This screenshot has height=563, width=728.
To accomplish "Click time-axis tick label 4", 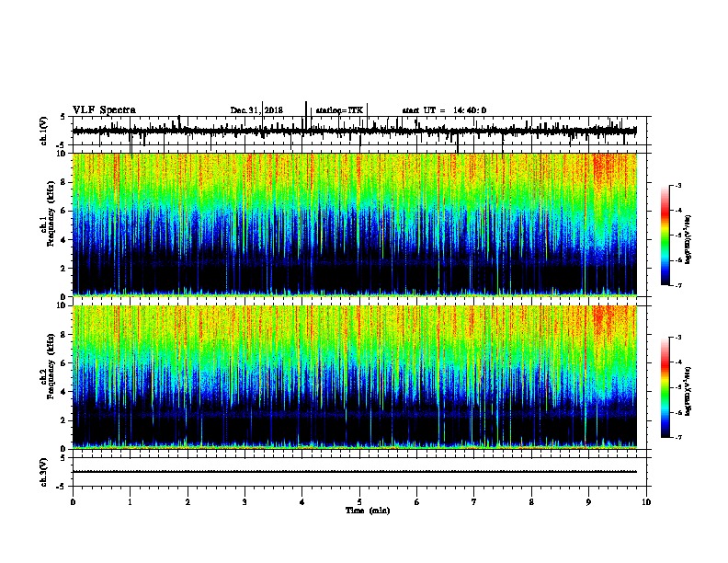I will tap(302, 502).
